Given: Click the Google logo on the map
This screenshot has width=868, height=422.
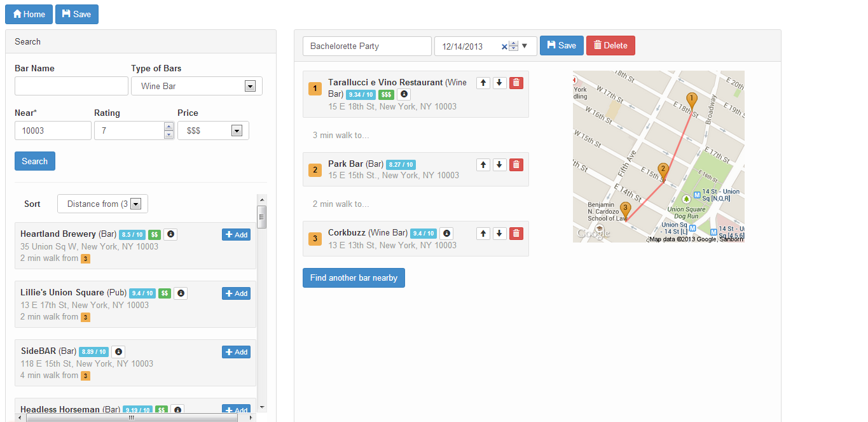Looking at the screenshot, I should tap(593, 234).
